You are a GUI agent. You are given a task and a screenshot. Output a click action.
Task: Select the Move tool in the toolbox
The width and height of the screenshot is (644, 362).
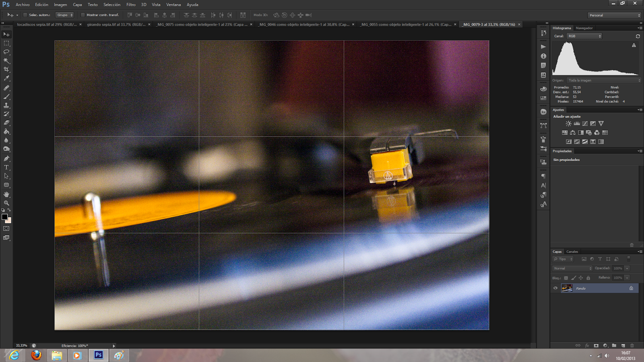6,35
